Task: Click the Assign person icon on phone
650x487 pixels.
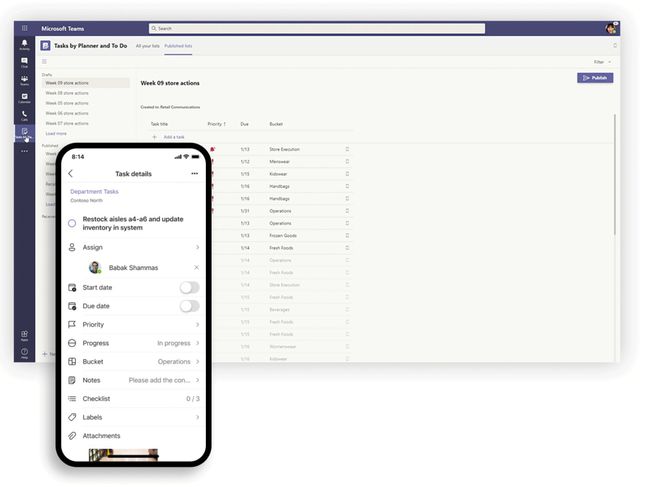Action: coord(72,247)
